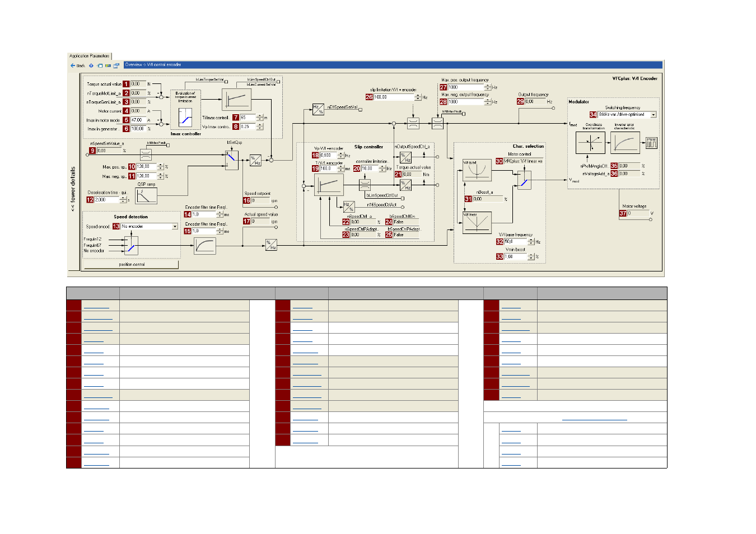
Task: Go back using the Back arrow
Action: pyautogui.click(x=77, y=65)
